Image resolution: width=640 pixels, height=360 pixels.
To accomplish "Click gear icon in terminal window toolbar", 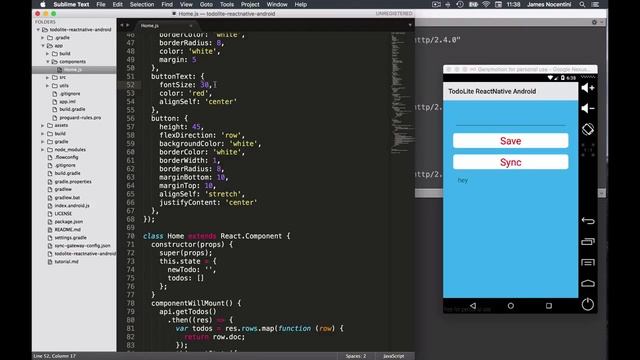I will click(594, 22).
